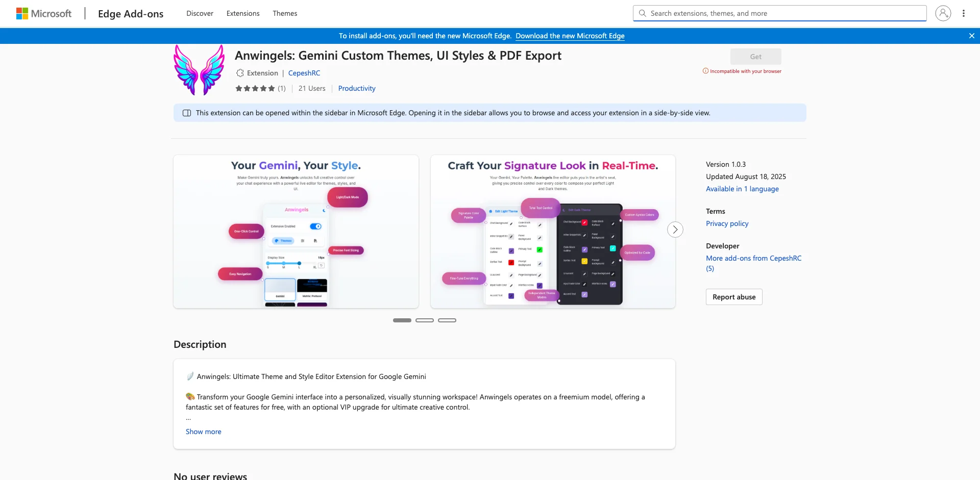Click the search extensions input field

[x=776, y=13]
